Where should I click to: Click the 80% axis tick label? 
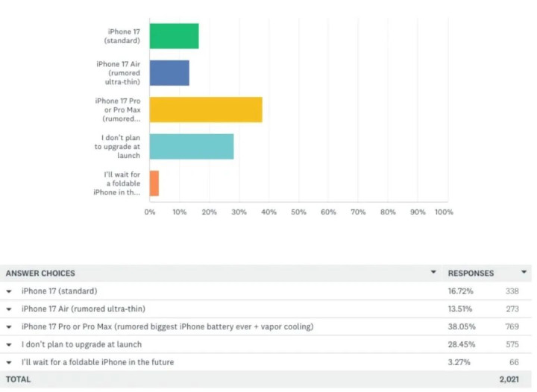(x=388, y=212)
